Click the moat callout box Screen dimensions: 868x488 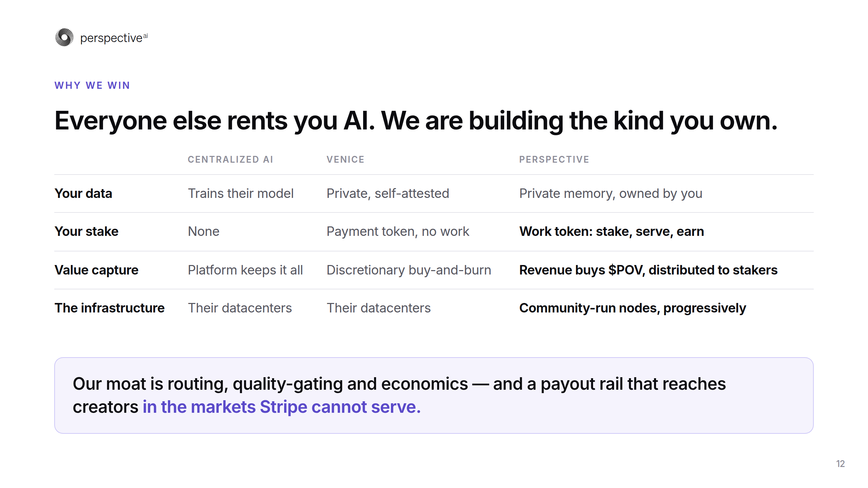434,395
